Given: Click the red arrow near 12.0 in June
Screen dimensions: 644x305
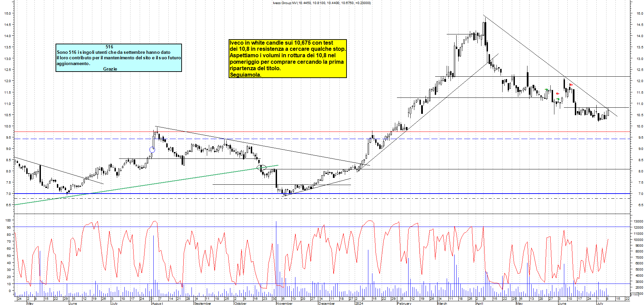Looking at the screenshot, I should (571, 85).
